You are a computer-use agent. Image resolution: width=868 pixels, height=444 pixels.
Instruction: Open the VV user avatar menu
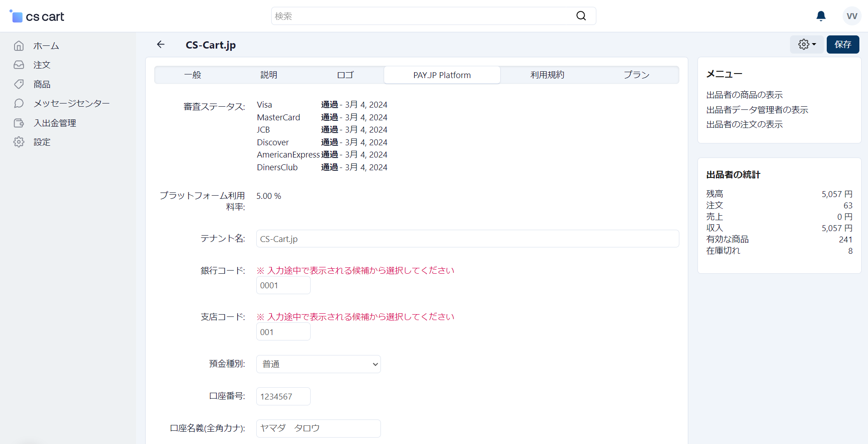[x=852, y=16]
